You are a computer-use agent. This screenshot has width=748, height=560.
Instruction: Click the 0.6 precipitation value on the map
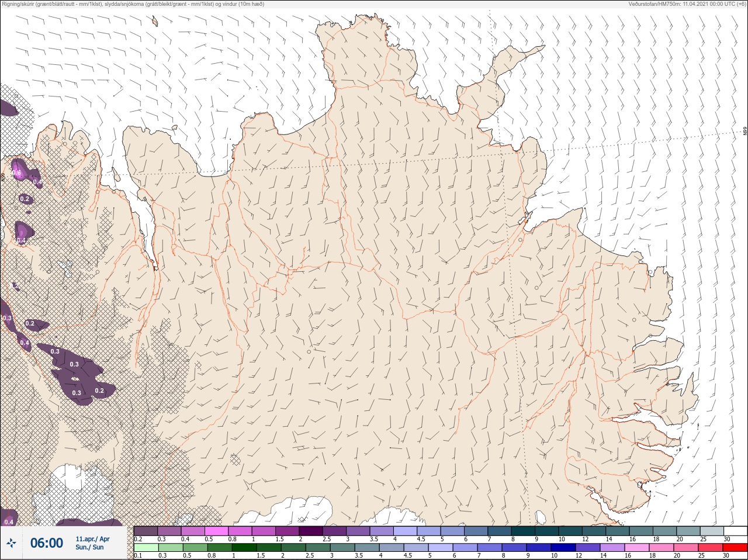coord(17,173)
